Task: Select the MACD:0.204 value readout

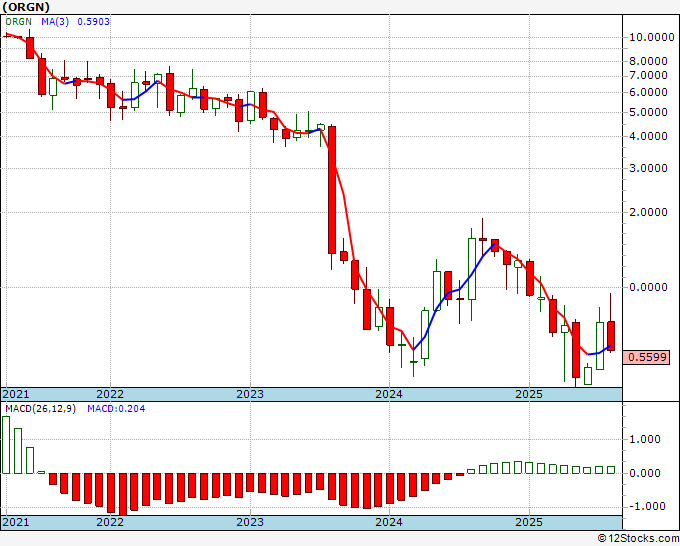Action: pos(116,409)
